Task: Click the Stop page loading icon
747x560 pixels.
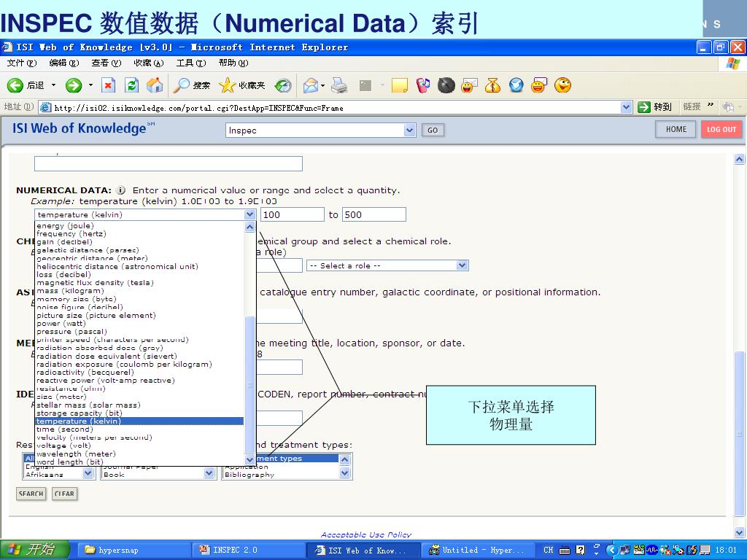Action: click(x=109, y=86)
